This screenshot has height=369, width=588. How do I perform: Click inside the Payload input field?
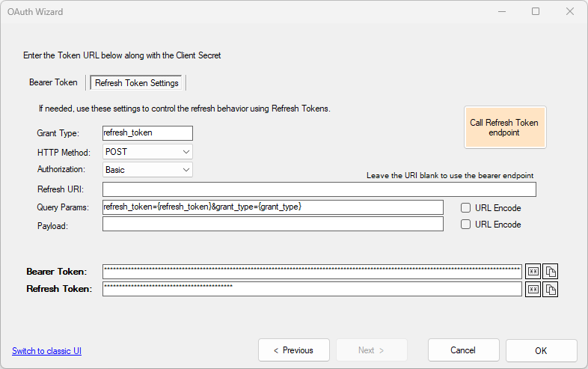pos(272,225)
